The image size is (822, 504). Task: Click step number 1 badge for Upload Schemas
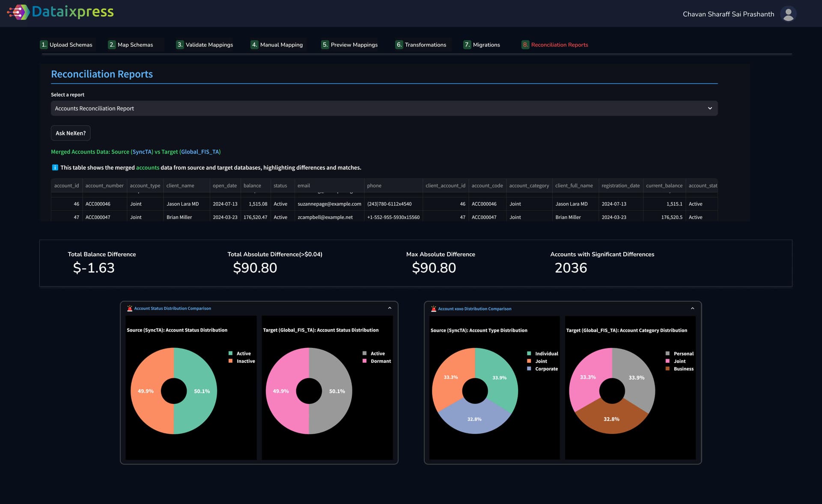point(44,44)
